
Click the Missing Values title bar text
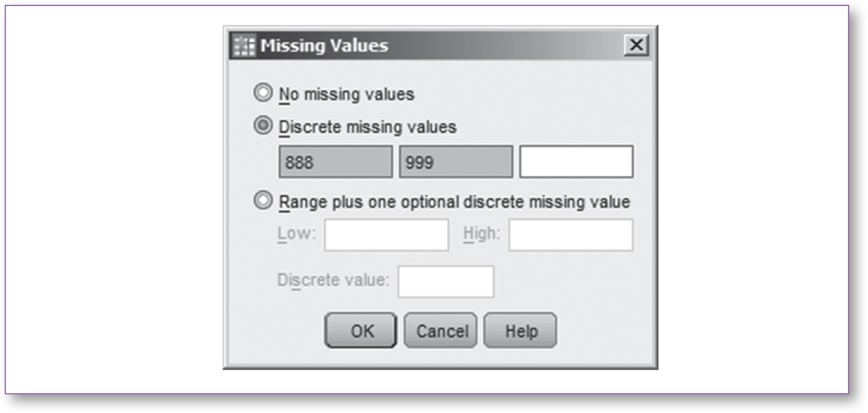324,46
